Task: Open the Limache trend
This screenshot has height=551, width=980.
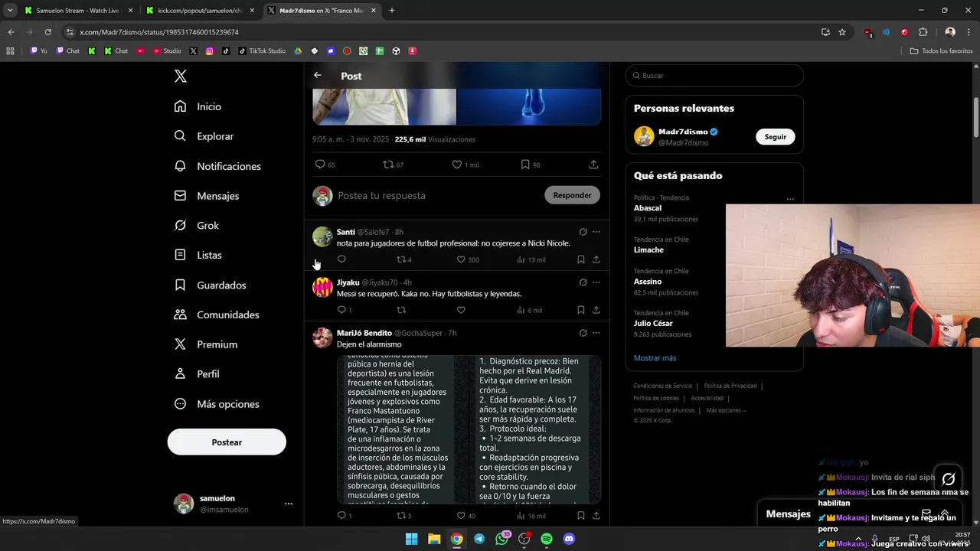Action: click(x=648, y=250)
